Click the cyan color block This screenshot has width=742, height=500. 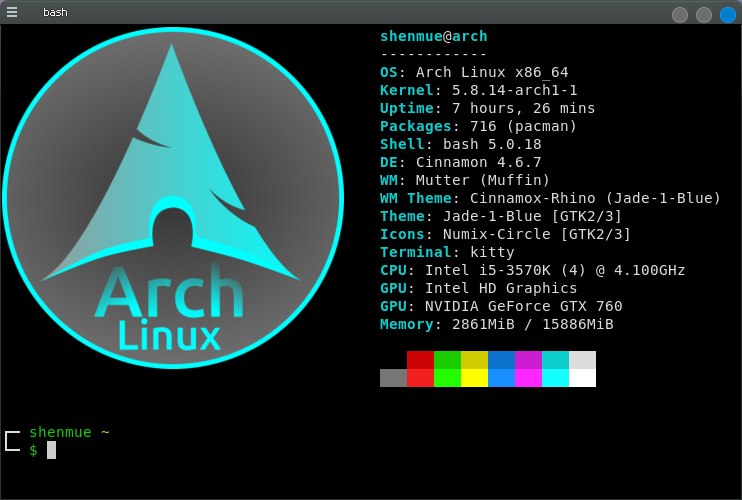(555, 369)
